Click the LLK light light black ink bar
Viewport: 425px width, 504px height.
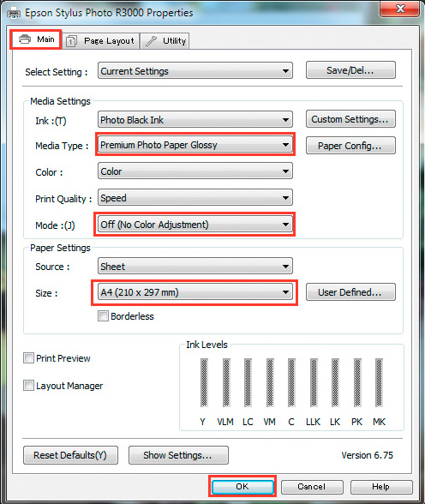[314, 382]
